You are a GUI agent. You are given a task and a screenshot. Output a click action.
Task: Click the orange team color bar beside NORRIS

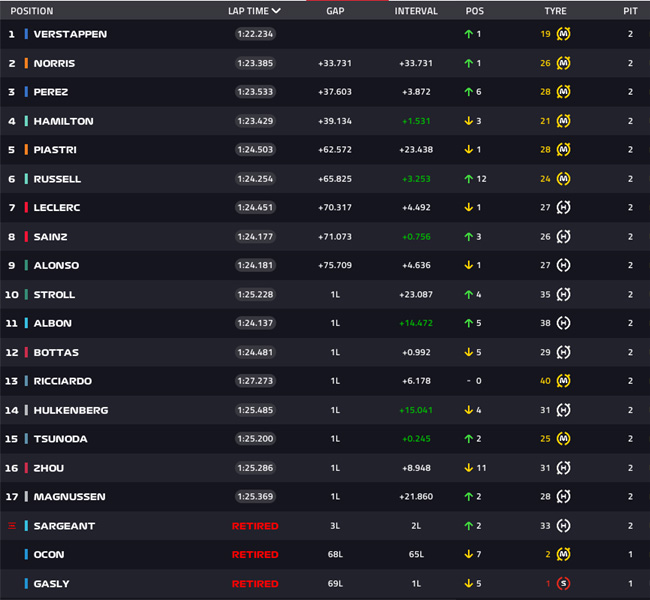pos(26,63)
